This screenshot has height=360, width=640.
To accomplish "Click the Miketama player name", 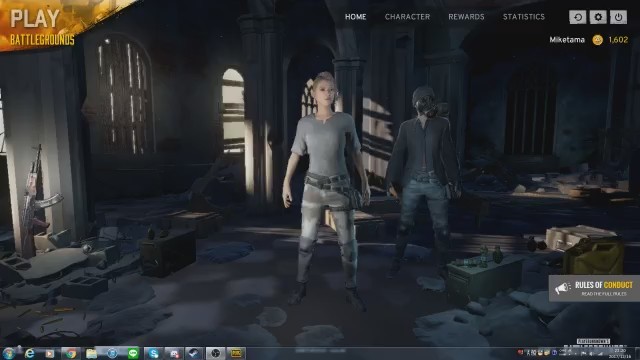I will [567, 40].
